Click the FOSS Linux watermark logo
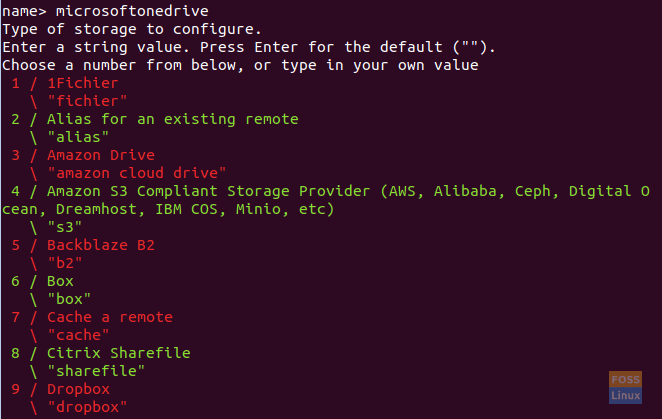The width and height of the screenshot is (662, 419). pyautogui.click(x=625, y=387)
